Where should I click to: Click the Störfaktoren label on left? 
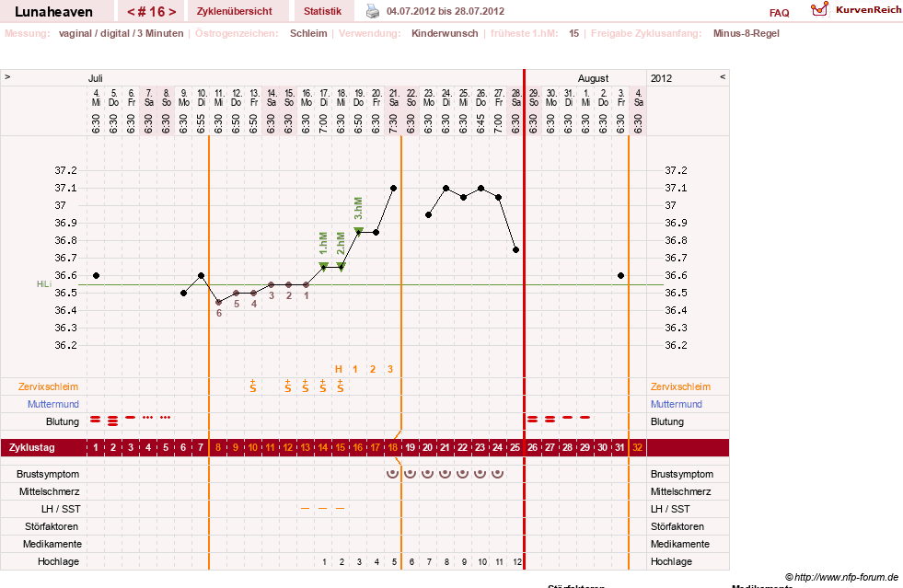click(x=52, y=526)
